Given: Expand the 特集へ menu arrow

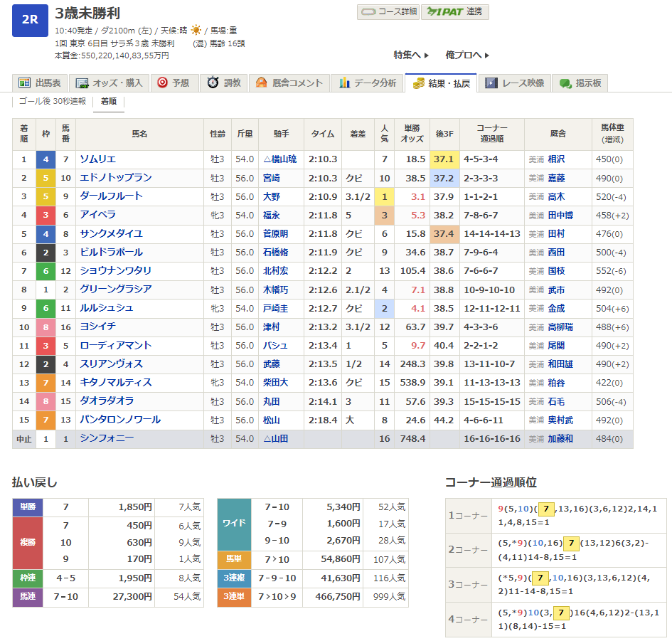Looking at the screenshot, I should (427, 55).
